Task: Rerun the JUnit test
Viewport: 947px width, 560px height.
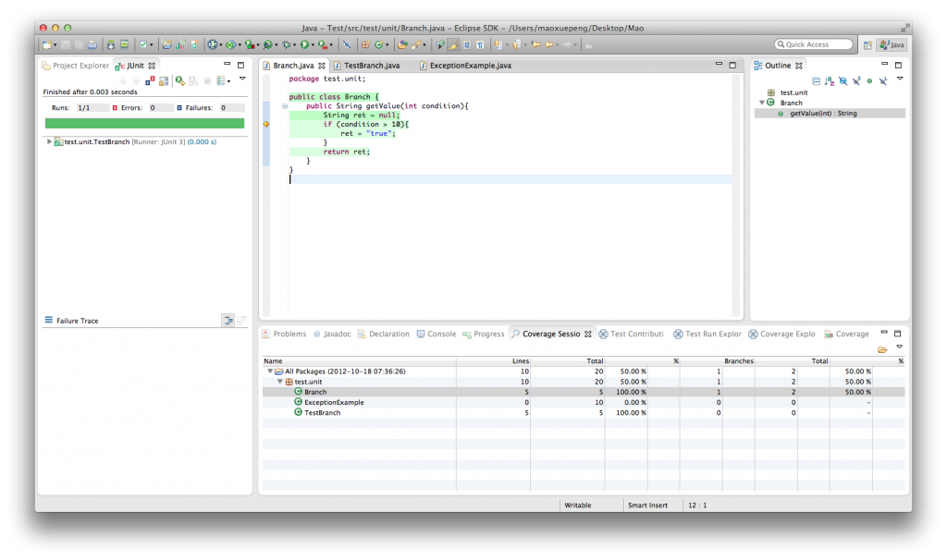Action: [x=180, y=81]
